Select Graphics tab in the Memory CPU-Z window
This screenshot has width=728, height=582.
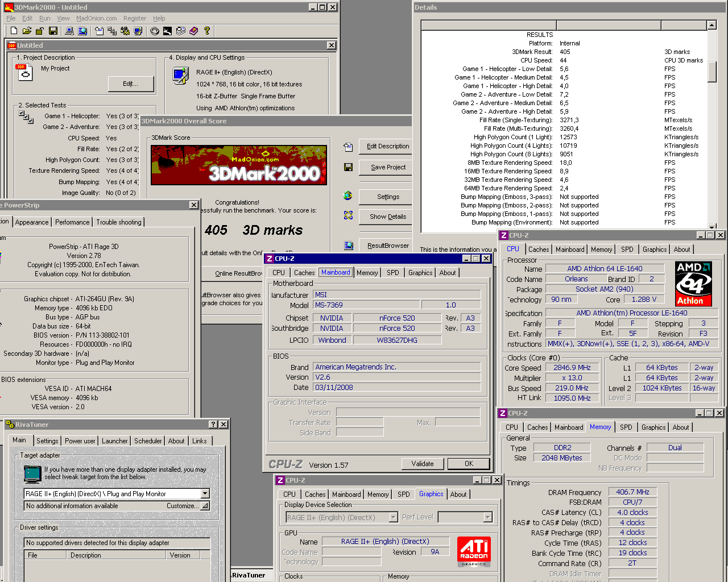pos(653,427)
